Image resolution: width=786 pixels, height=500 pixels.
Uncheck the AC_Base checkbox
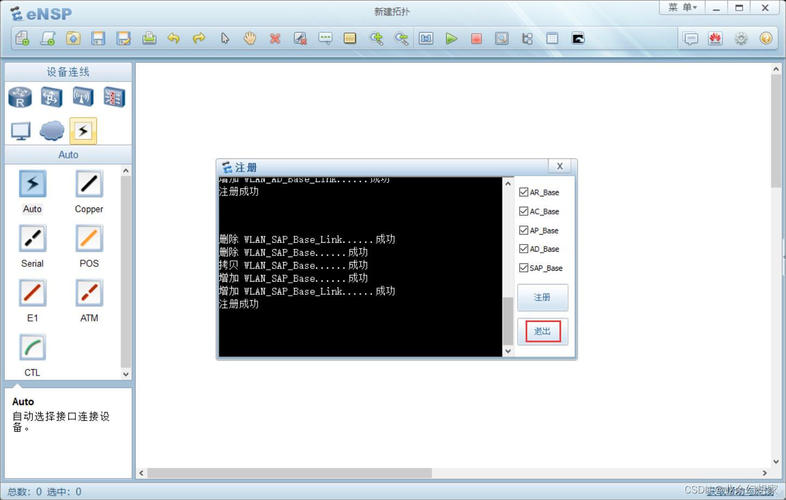pos(524,211)
